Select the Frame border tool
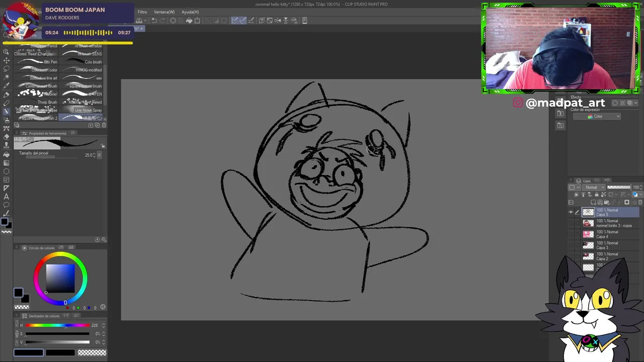This screenshot has width=644, height=362. pos(7,179)
